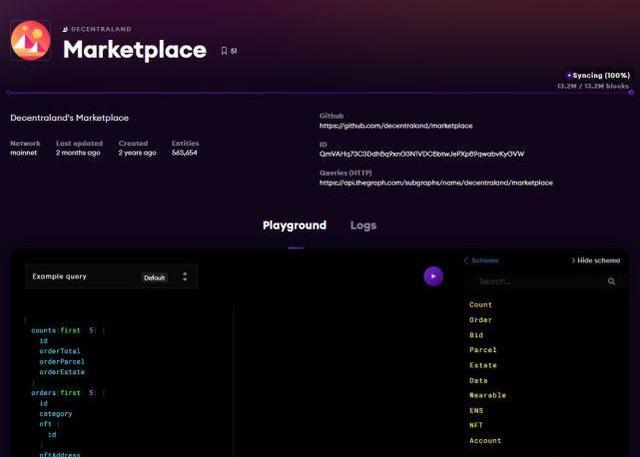Select the Playground tab

pos(294,226)
